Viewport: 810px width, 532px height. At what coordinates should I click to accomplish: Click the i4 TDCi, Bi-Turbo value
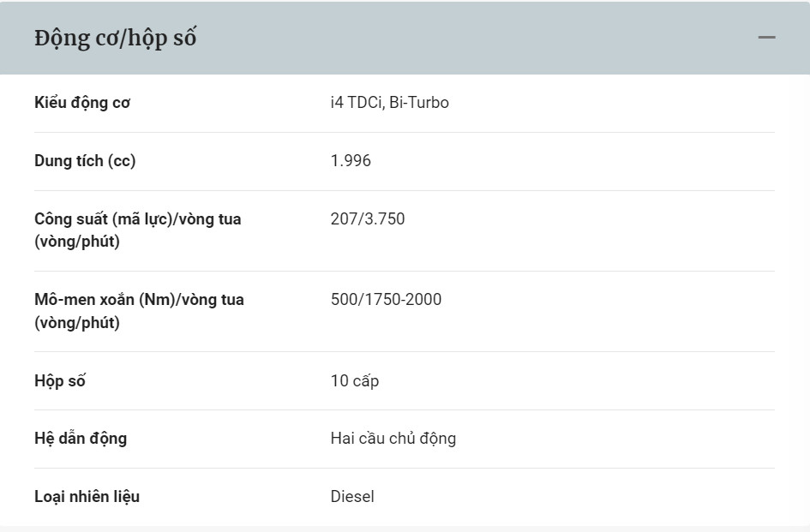(389, 102)
